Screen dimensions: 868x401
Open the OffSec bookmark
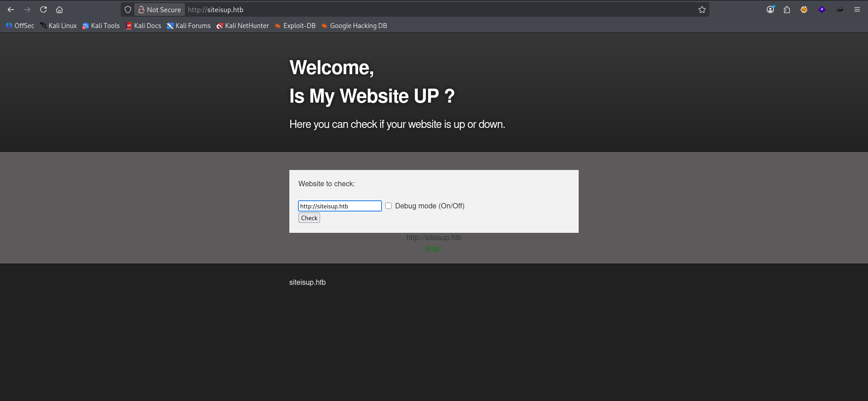[x=20, y=26]
